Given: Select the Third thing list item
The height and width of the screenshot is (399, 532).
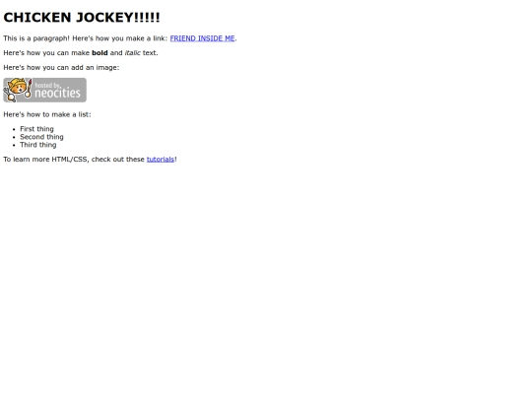Looking at the screenshot, I should 38,145.
